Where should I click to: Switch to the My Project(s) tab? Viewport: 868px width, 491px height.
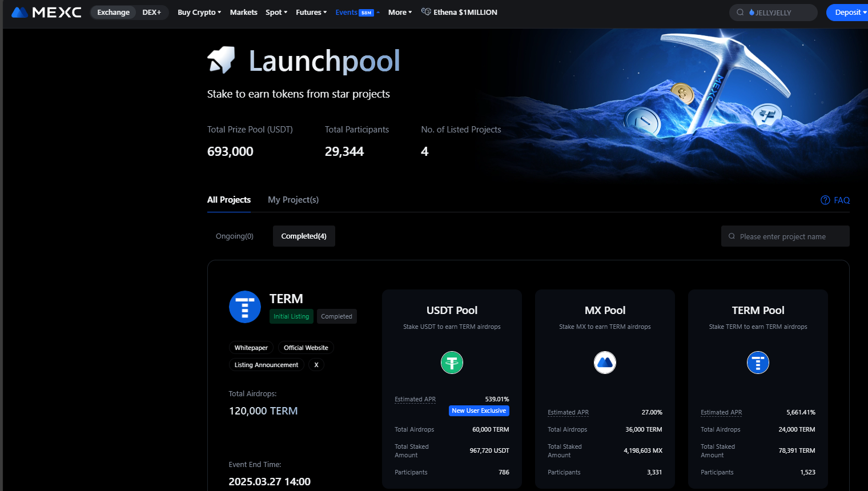[294, 200]
